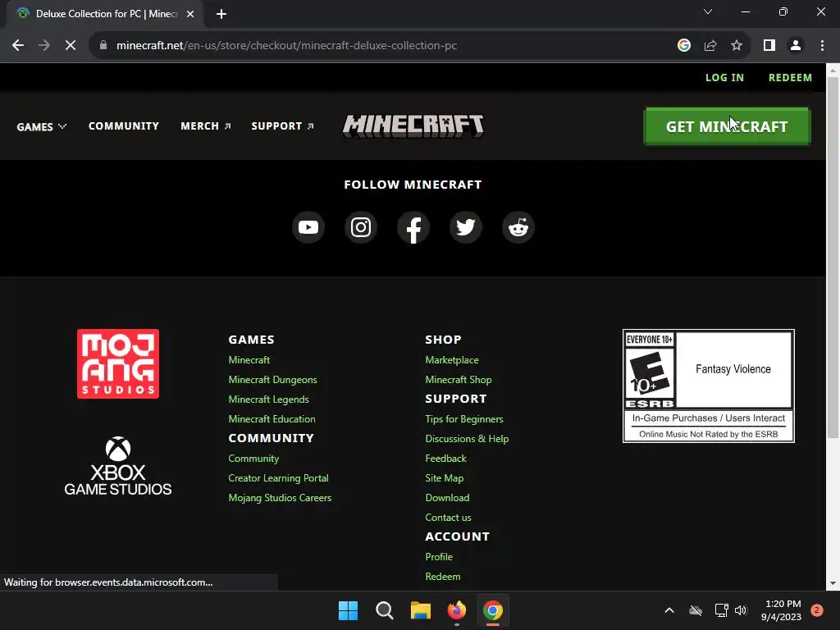Open Minecraft Legends link
The height and width of the screenshot is (630, 840).
point(268,399)
